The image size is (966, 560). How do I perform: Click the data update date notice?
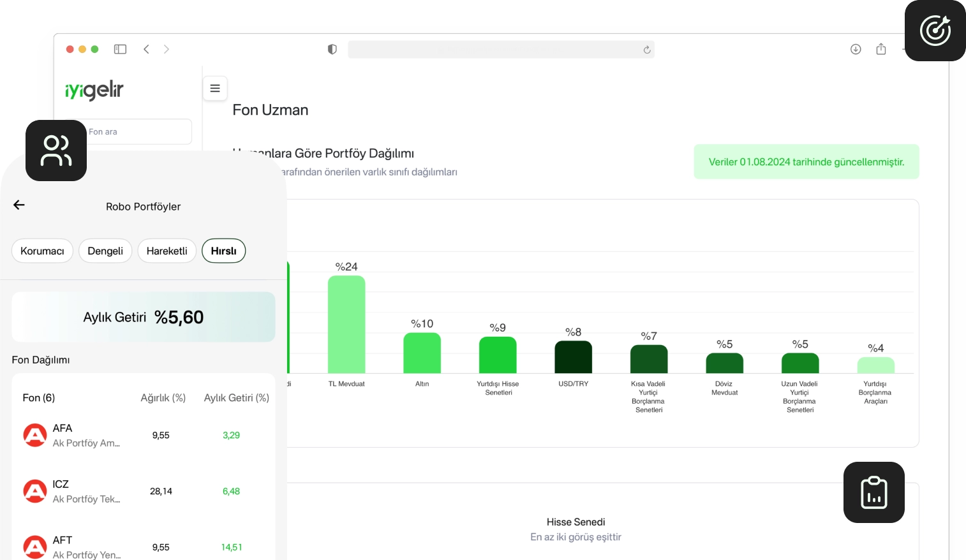806,162
